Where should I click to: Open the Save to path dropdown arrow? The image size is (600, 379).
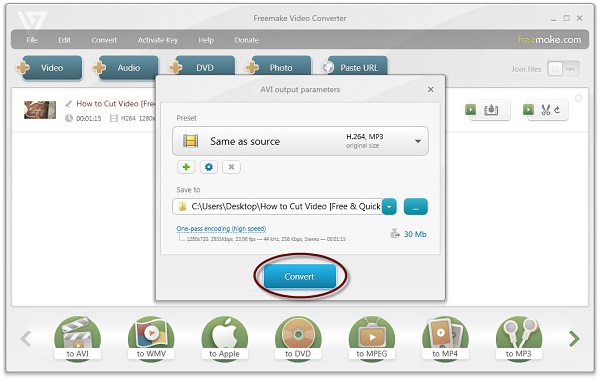(x=389, y=207)
